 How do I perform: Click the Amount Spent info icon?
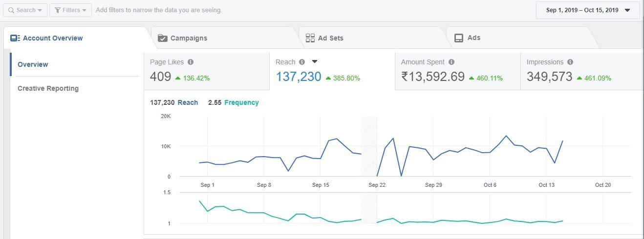(451, 62)
